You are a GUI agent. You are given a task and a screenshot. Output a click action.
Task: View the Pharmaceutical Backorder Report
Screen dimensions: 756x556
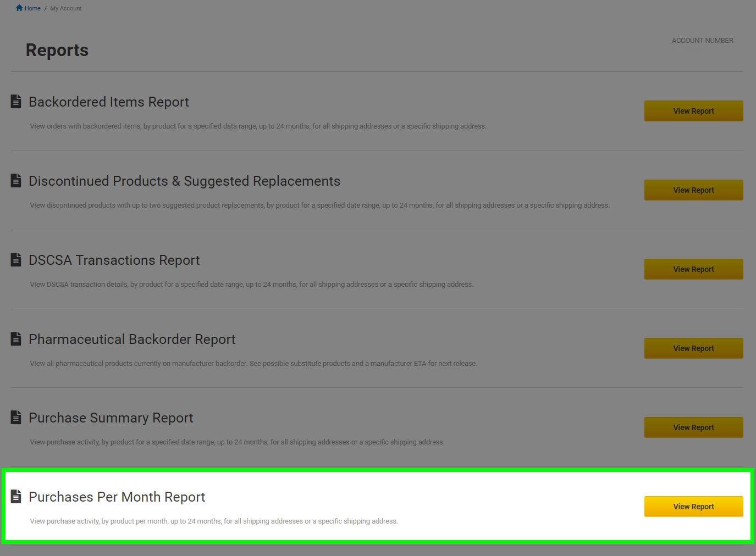click(x=693, y=348)
